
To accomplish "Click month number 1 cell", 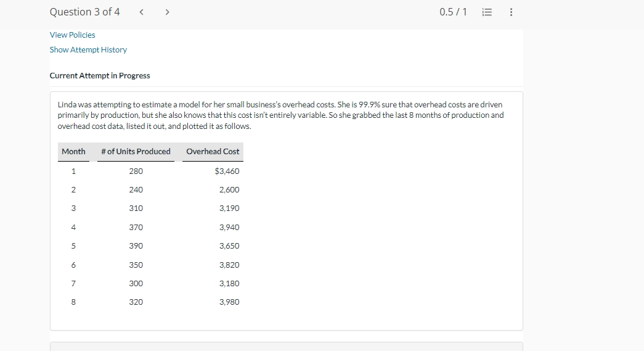I will [x=73, y=171].
